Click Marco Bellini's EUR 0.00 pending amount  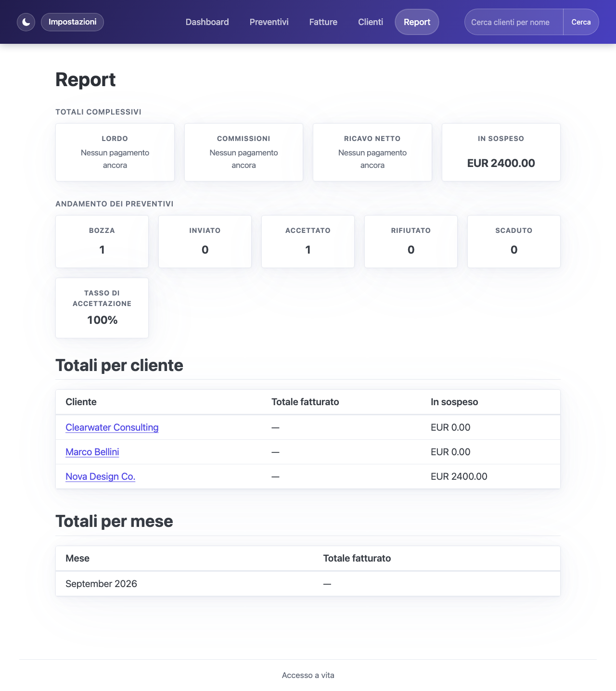click(450, 452)
